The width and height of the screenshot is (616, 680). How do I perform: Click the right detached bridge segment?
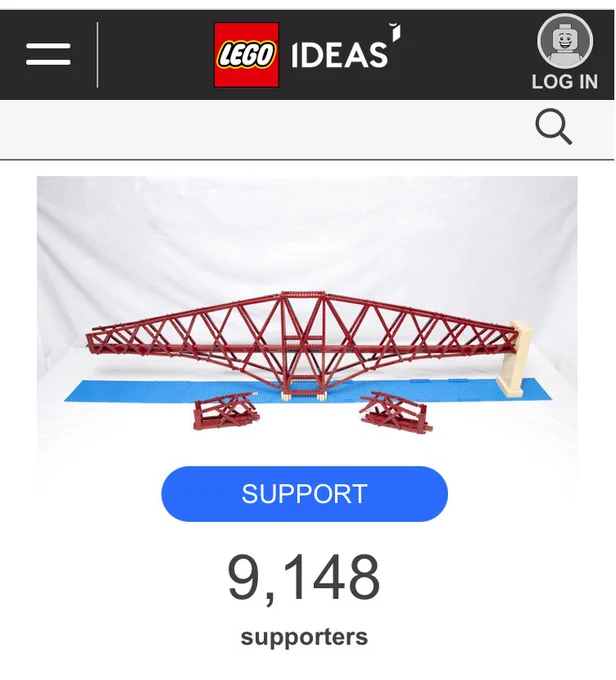(396, 412)
